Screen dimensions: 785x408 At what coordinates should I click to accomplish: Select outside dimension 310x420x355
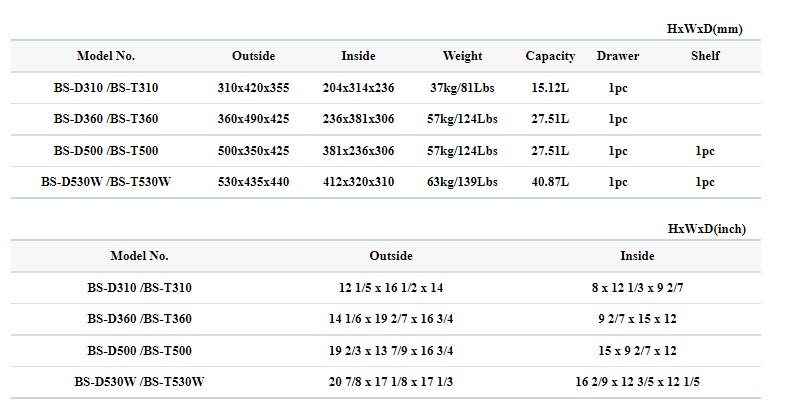click(x=253, y=88)
